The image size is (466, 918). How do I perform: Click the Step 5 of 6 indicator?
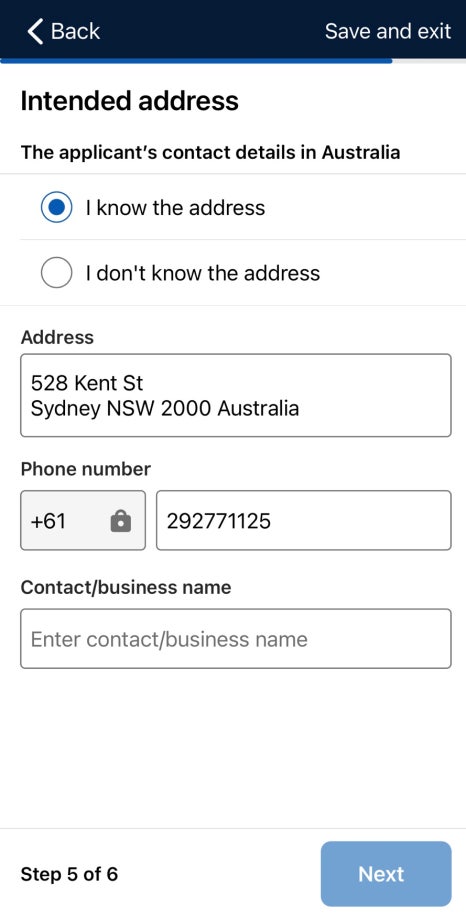coord(69,874)
